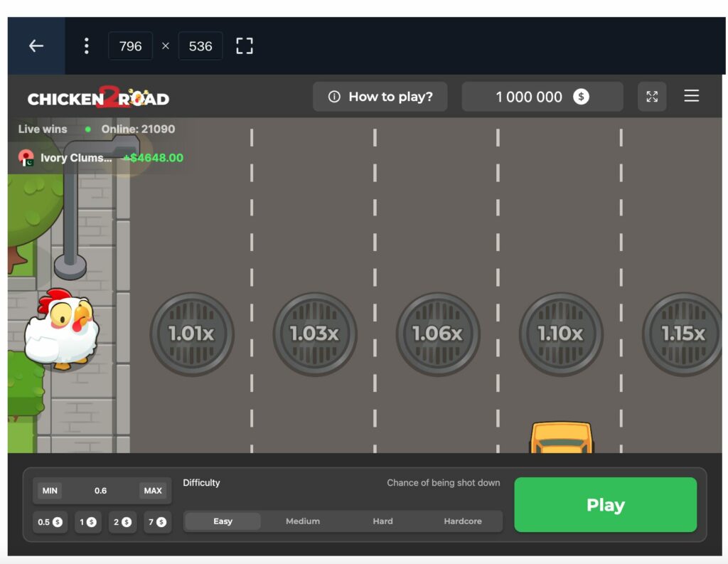Open the How to play? guide
The width and height of the screenshot is (728, 564).
point(380,97)
